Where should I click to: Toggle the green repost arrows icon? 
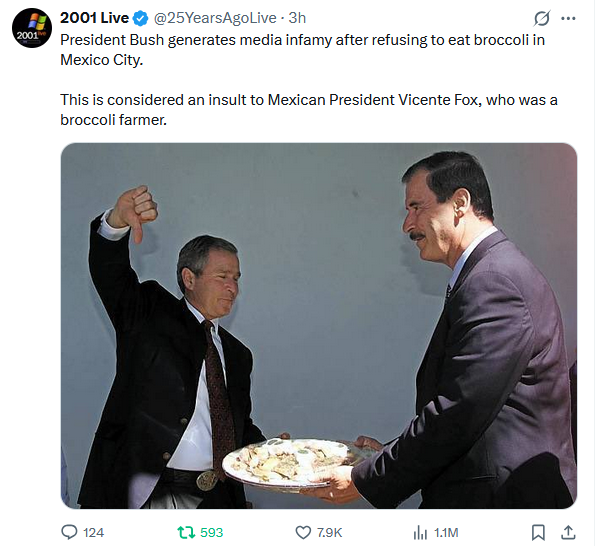(x=185, y=532)
